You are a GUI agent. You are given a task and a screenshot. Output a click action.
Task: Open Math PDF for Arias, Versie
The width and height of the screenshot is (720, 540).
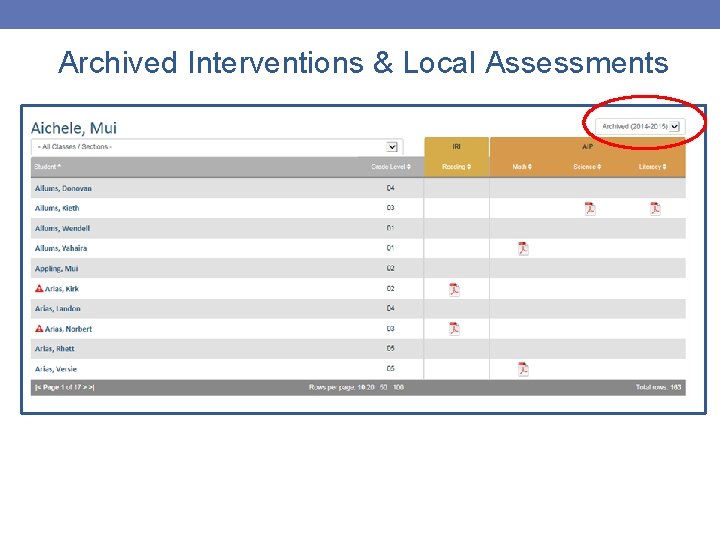coord(523,369)
